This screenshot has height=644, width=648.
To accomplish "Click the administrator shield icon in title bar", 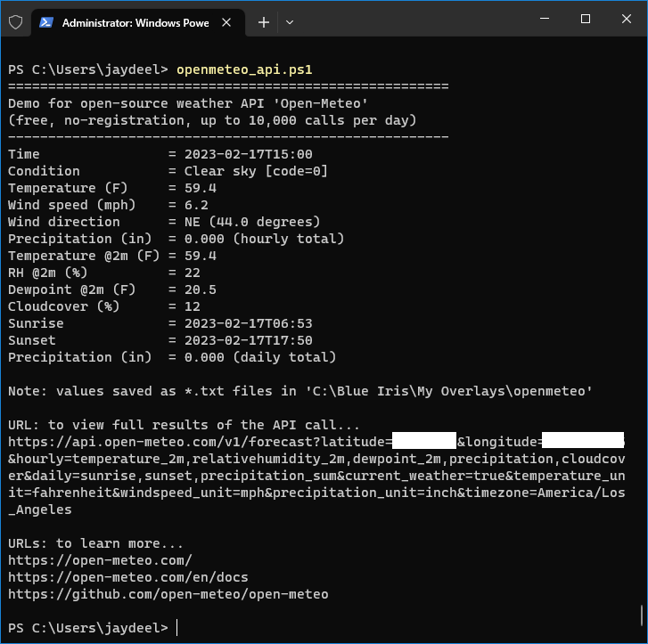I will point(15,22).
